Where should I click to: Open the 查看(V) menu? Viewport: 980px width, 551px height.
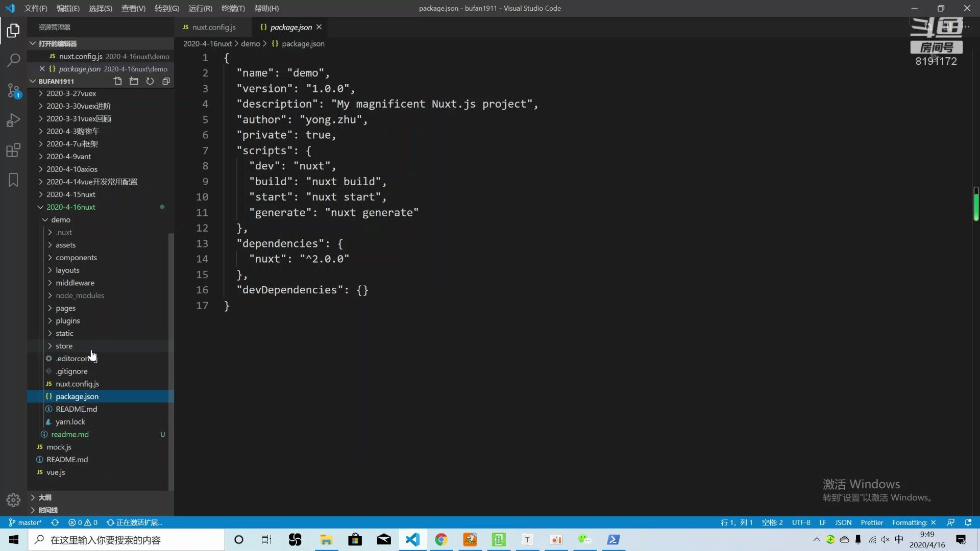[x=133, y=8]
